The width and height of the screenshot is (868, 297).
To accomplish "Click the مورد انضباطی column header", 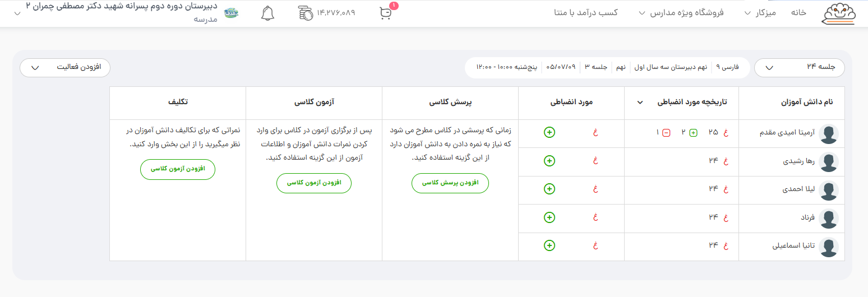I will (571, 103).
